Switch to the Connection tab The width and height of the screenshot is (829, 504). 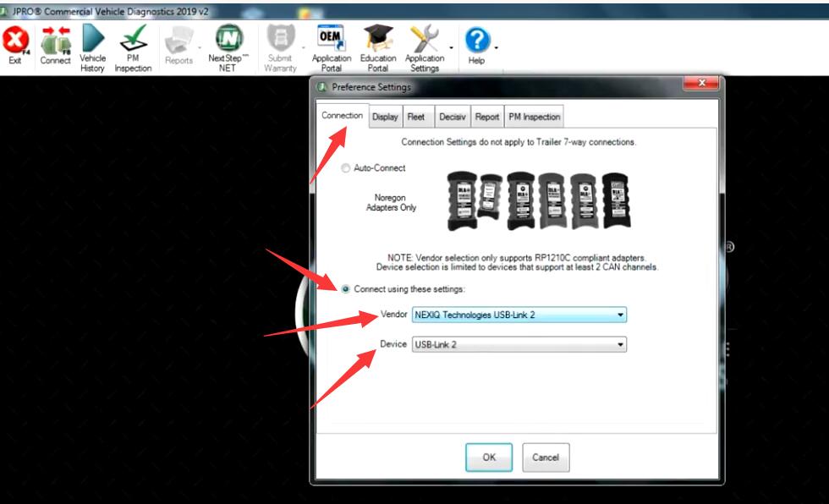point(342,116)
